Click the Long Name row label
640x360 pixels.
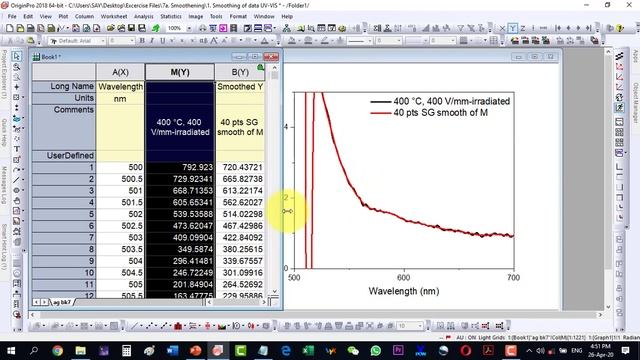tap(64, 87)
